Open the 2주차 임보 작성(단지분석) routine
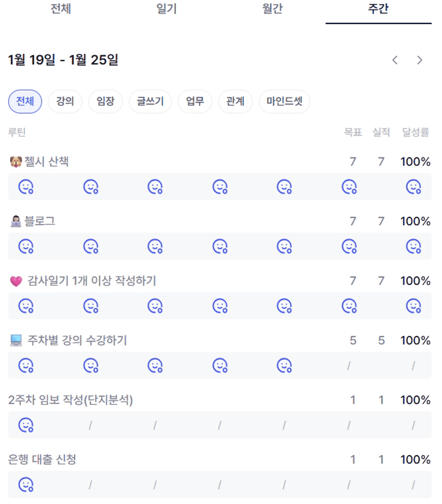The width and height of the screenshot is (442, 504). point(71,400)
